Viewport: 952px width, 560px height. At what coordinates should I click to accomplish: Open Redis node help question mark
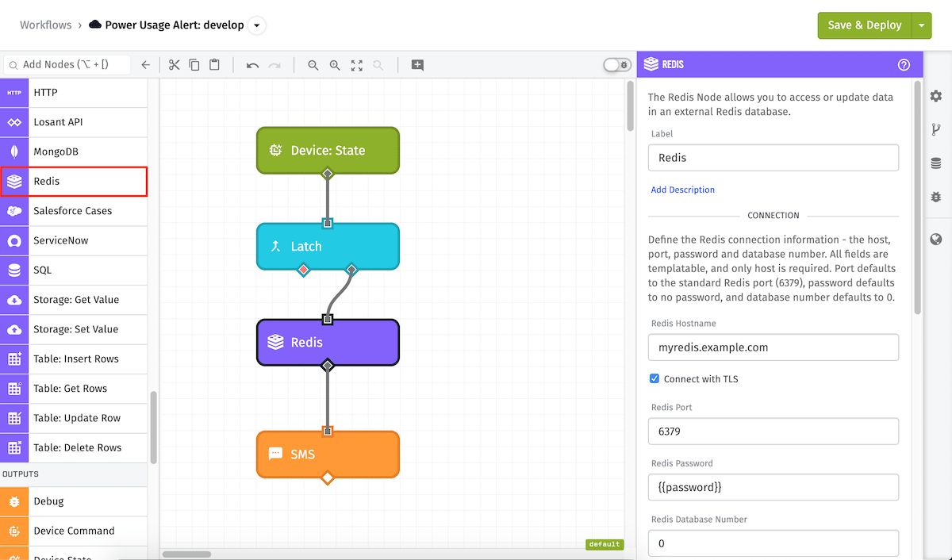point(904,65)
